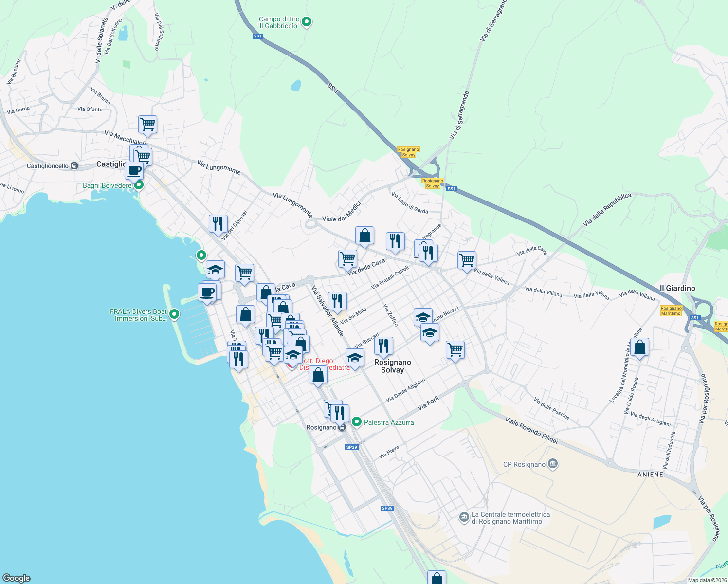Click the school pin near Via Buozzi

[422, 316]
